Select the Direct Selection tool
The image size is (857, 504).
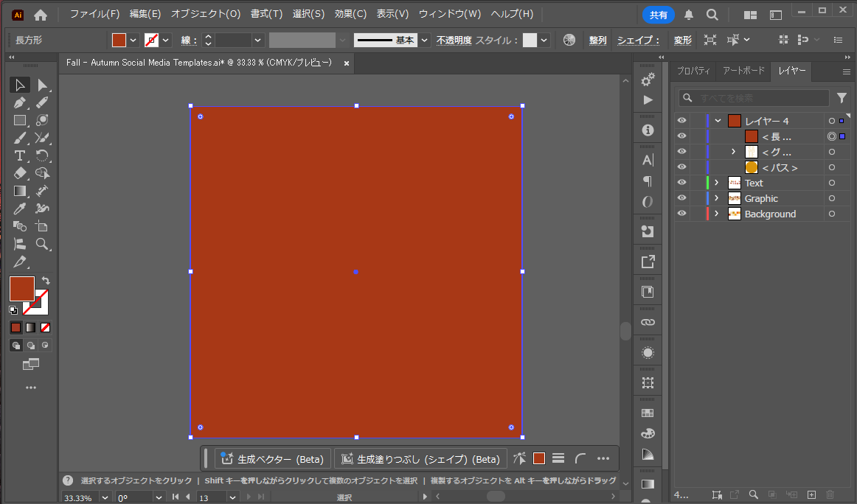[x=42, y=85]
